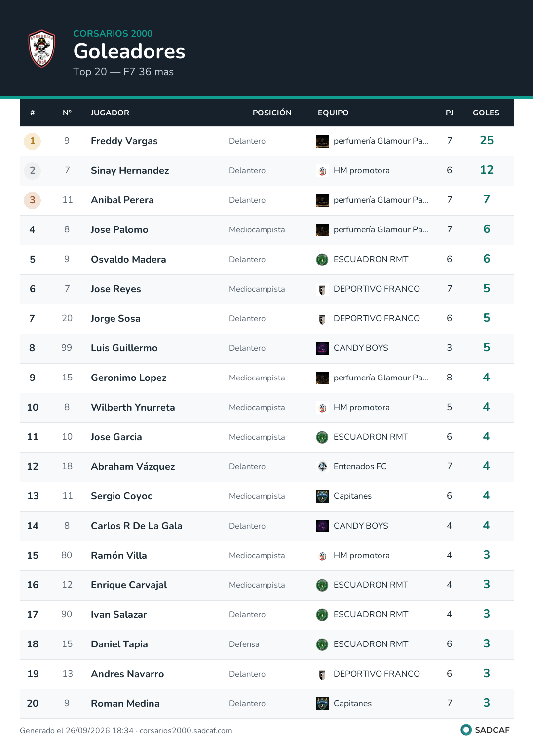Image resolution: width=533 pixels, height=756 pixels.
Task: Click the EQUIPO column header
Action: (x=333, y=113)
